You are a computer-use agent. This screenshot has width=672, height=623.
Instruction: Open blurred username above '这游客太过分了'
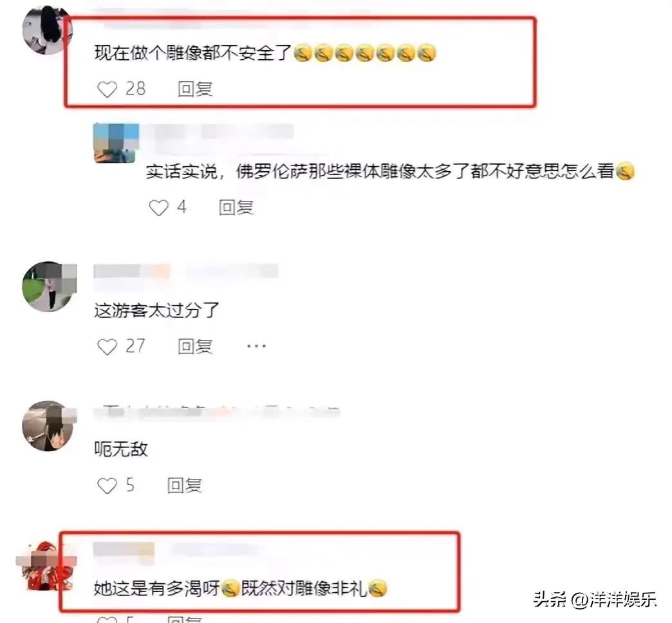(185, 271)
